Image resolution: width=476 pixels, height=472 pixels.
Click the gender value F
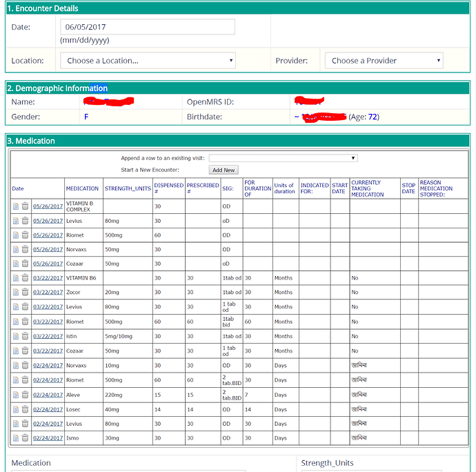(86, 117)
